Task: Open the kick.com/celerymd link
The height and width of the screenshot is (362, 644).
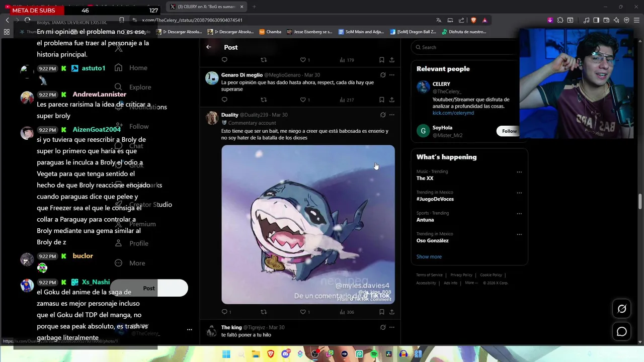Action: coord(453,113)
